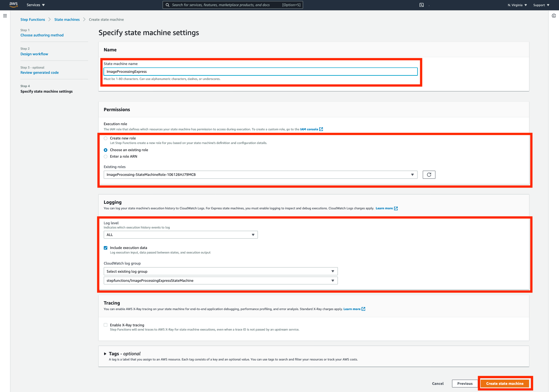Open the Support menu
Viewport: 559px width, 392px height.
coord(541,5)
